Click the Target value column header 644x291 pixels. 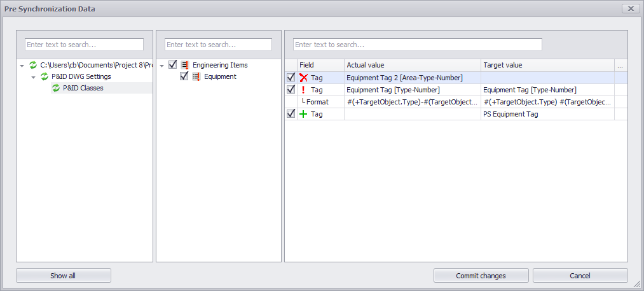pyautogui.click(x=547, y=65)
